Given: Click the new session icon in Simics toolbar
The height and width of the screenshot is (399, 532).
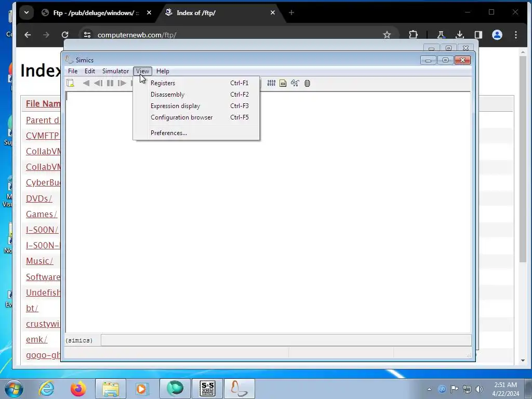Looking at the screenshot, I should coord(70,83).
